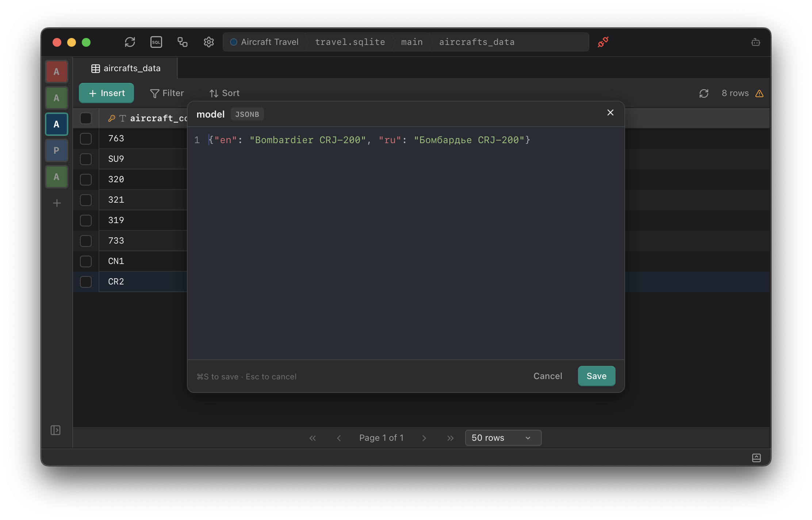The width and height of the screenshot is (812, 520).
Task: Click into the JSON editor text area
Action: click(x=405, y=241)
